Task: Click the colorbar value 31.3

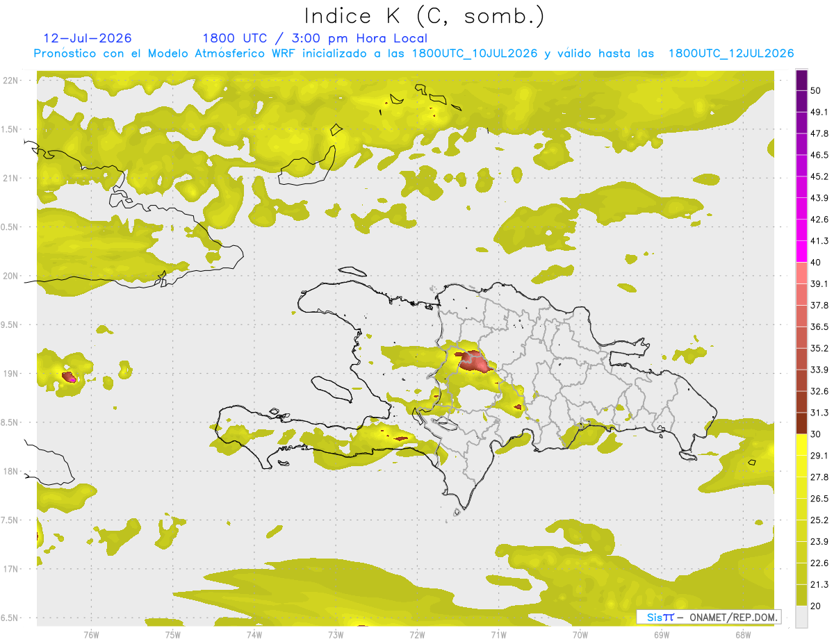Action: click(819, 413)
